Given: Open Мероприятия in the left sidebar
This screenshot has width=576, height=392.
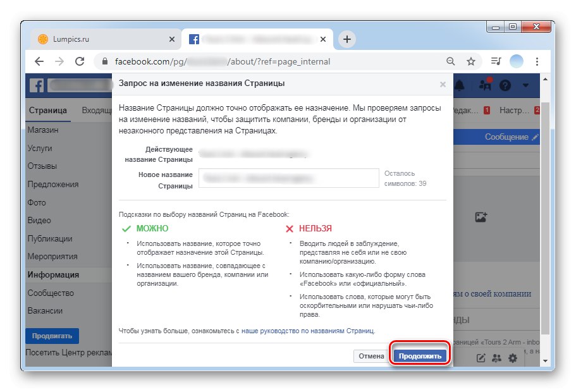Looking at the screenshot, I should coord(52,257).
